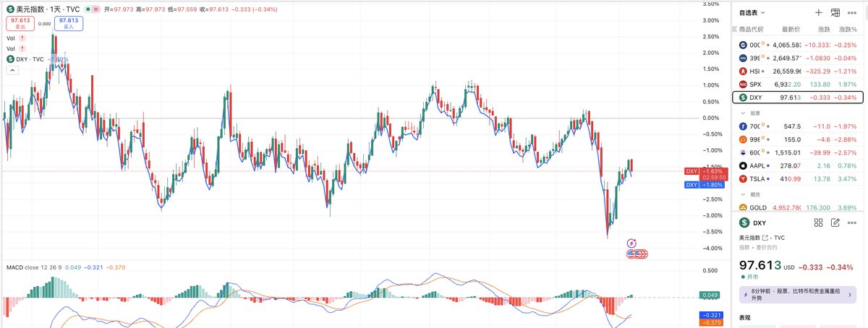Click the dollar logo beside chart title
Viewport: 868px width, 328px height.
pyautogui.click(x=10, y=8)
